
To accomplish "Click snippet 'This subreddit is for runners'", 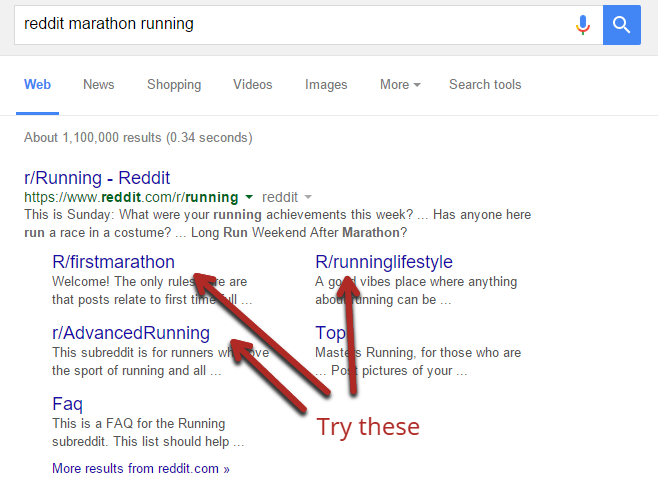I will [x=133, y=353].
